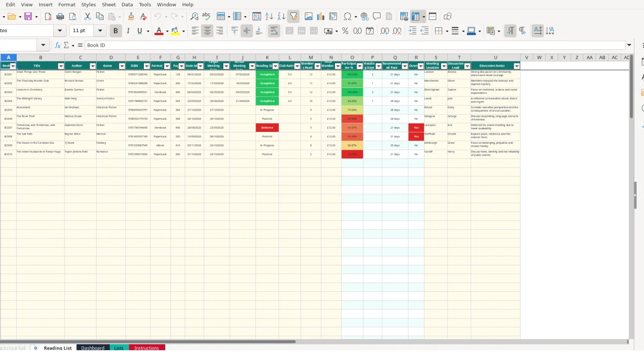The image size is (644, 362).
Task: Switch to the Dashboard sheet tab
Action: point(93,348)
